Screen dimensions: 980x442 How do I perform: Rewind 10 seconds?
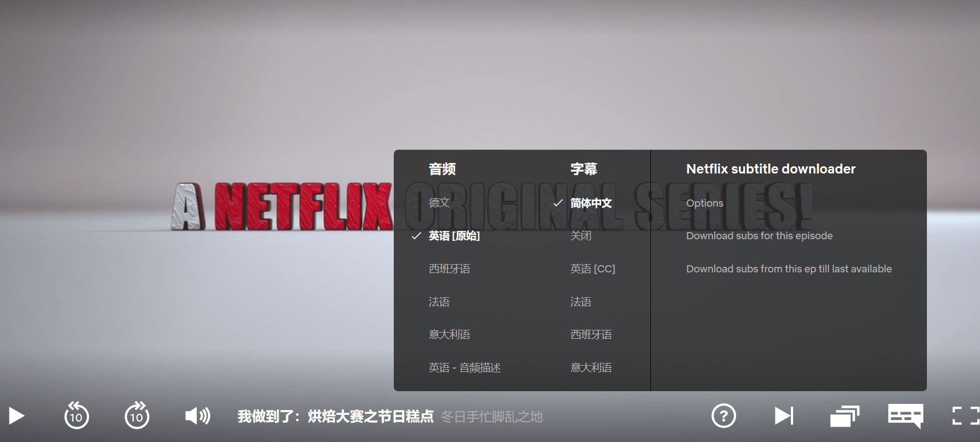(x=76, y=415)
